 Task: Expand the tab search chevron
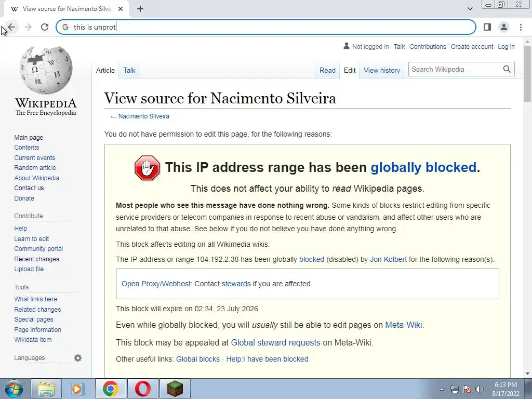coord(470,9)
